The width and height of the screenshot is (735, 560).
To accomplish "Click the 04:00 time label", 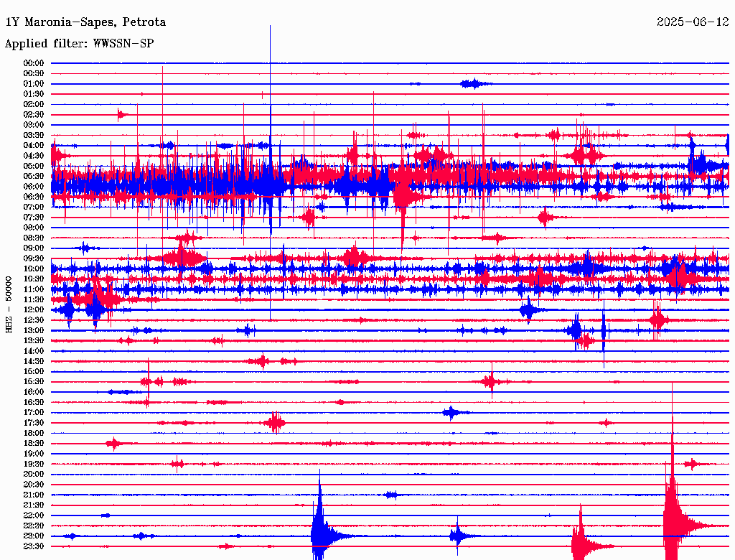I will [34, 146].
